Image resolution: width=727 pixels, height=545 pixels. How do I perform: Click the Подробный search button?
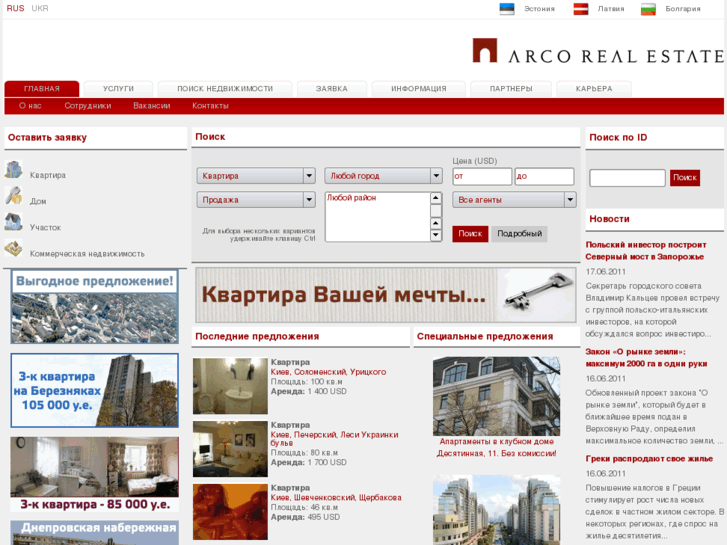[519, 234]
